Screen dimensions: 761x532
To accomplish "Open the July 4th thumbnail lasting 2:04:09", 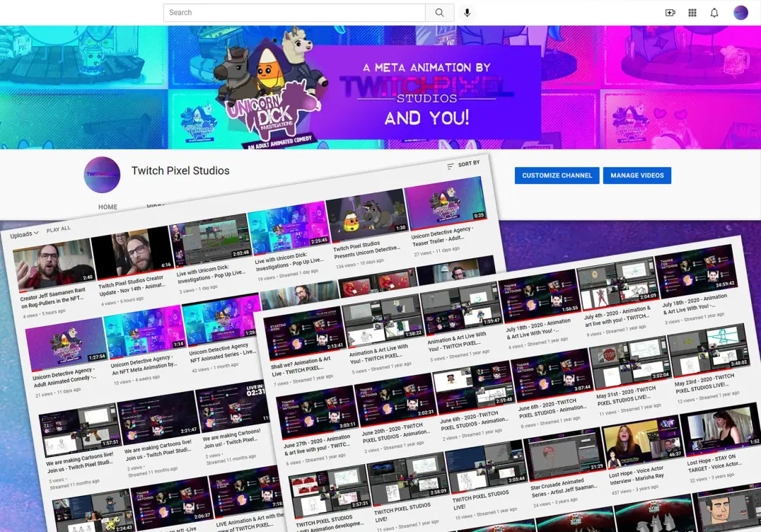I will click(618, 282).
